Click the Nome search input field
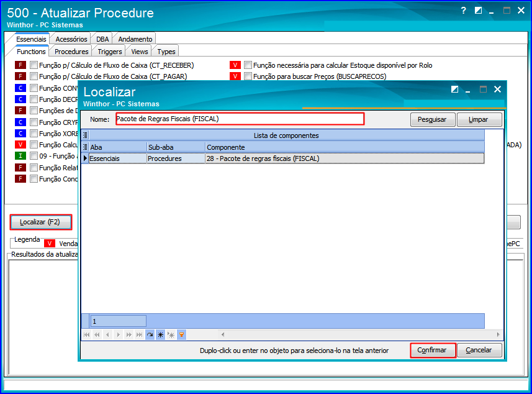Image resolution: width=532 pixels, height=394 pixels. point(240,119)
